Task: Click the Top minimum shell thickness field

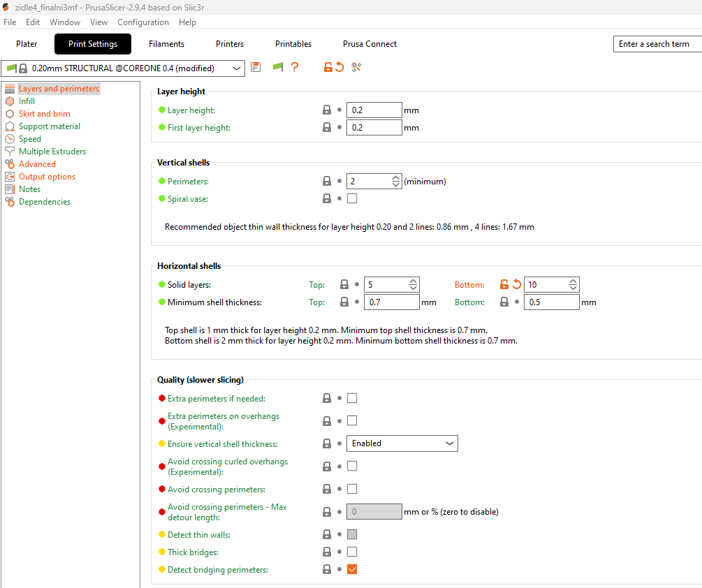Action: pos(392,302)
